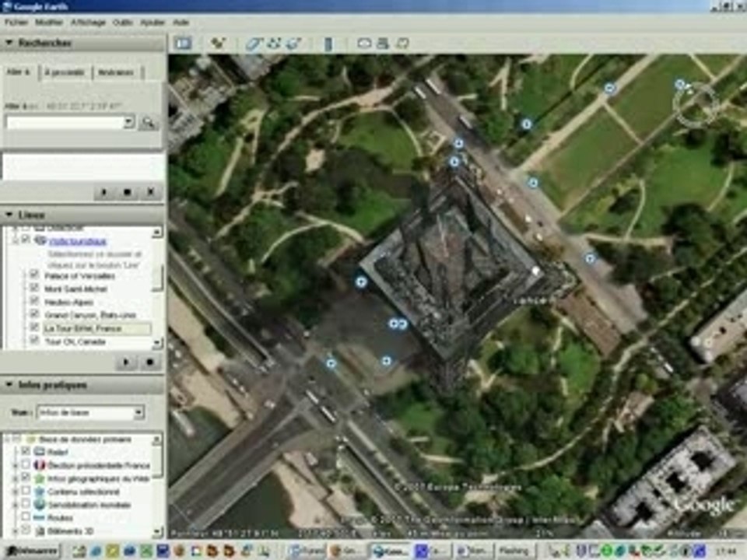The width and height of the screenshot is (747, 560).
Task: Click the Flashing taskbar button
Action: 514,551
